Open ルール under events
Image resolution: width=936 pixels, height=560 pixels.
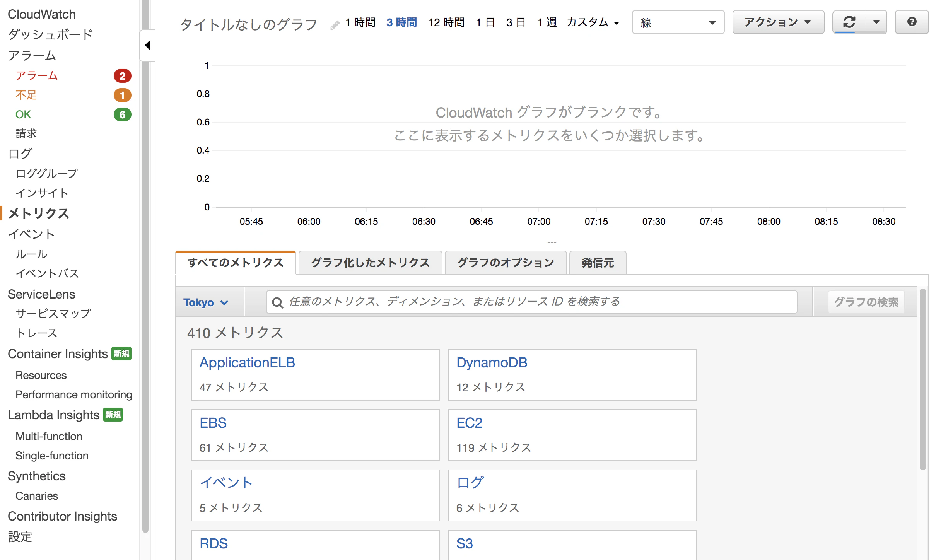point(31,254)
